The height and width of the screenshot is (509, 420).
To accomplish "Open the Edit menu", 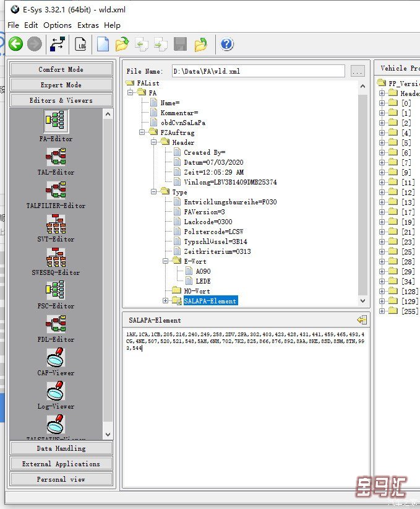I will 31,25.
